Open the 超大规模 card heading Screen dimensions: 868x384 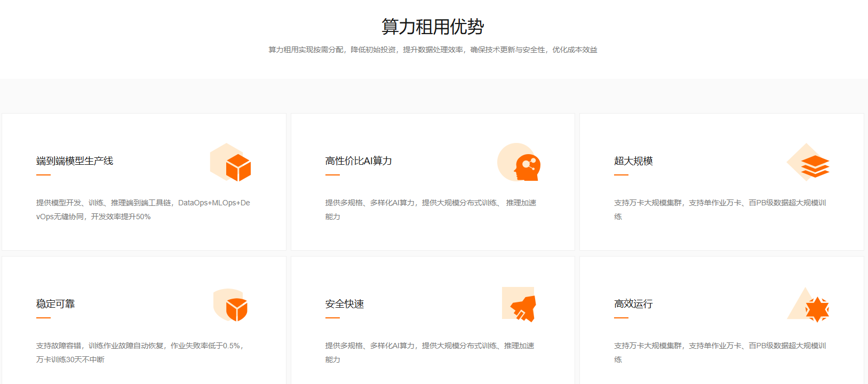pos(633,161)
